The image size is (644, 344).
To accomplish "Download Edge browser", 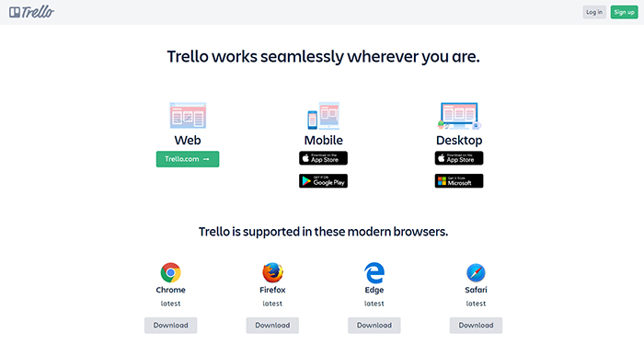I will (x=374, y=325).
